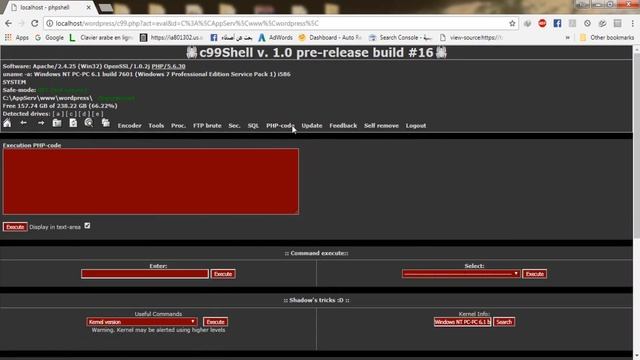Open the Google bookmark
The width and height of the screenshot is (640, 360).
coord(49,38)
